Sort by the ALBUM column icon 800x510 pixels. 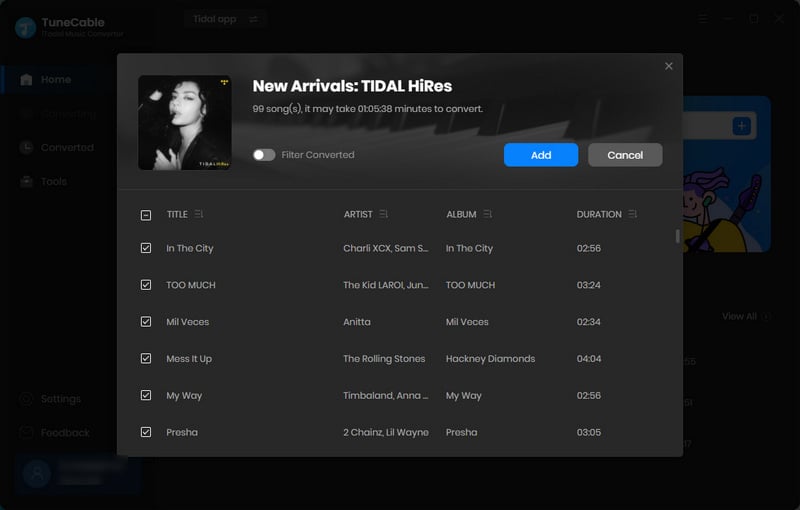pyautogui.click(x=488, y=214)
